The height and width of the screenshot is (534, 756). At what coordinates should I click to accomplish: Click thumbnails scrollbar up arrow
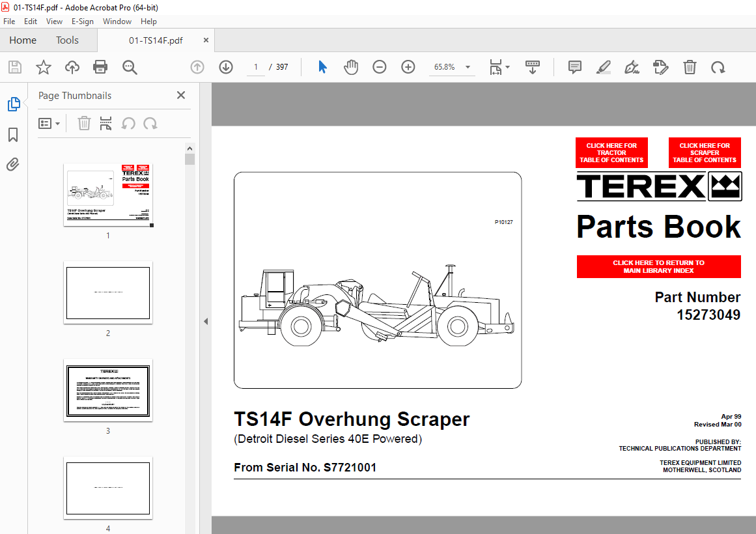[x=189, y=148]
